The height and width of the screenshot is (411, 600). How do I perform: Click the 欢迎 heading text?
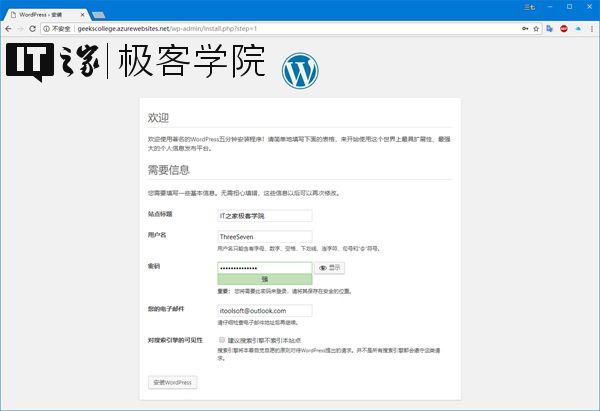tap(158, 118)
